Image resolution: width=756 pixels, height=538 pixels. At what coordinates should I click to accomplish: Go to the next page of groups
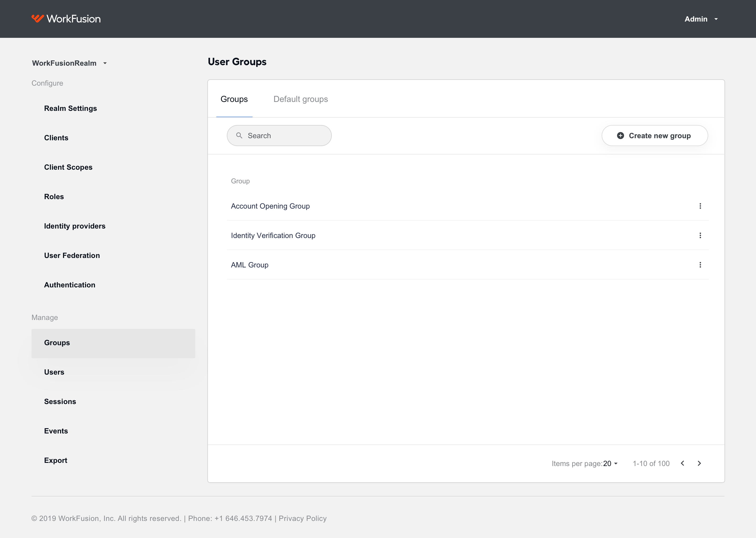tap(699, 463)
